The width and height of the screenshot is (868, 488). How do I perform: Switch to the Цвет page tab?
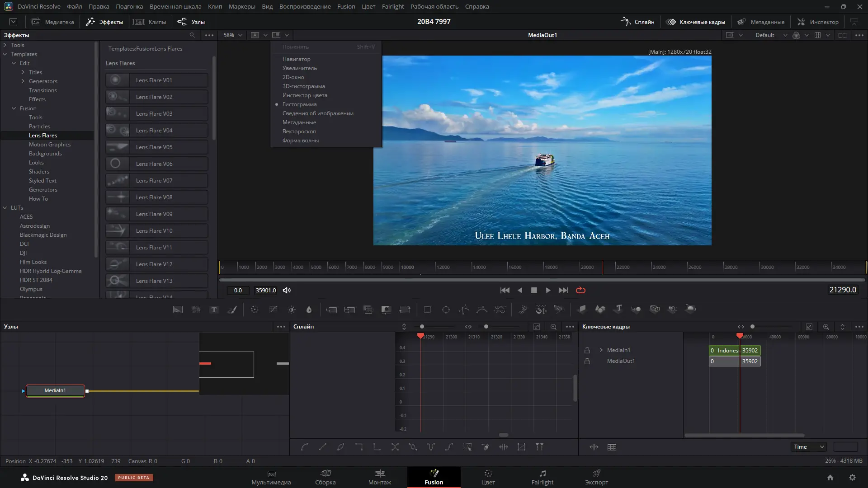coord(488,477)
